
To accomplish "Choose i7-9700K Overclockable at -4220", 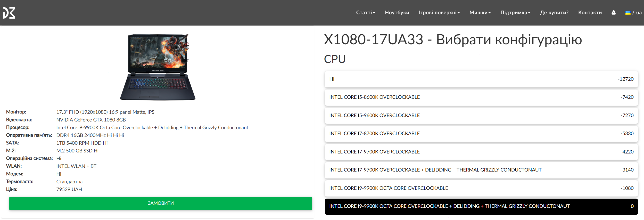I will pyautogui.click(x=481, y=152).
